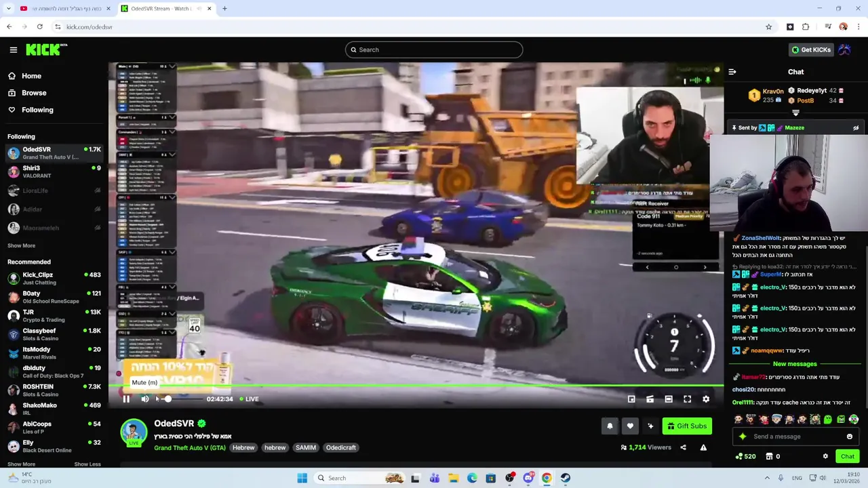Click the Grand Theft Auto V category link
868x488 pixels.
pyautogui.click(x=189, y=448)
